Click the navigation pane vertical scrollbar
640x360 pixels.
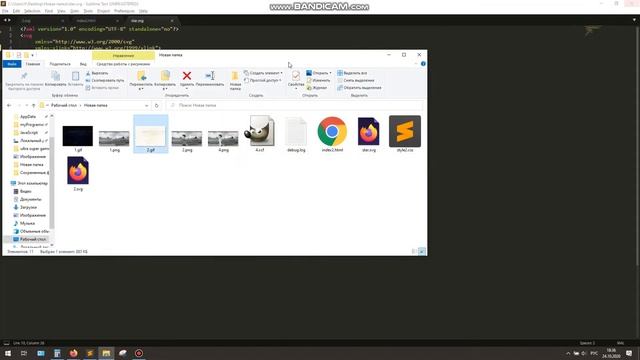pos(52,182)
